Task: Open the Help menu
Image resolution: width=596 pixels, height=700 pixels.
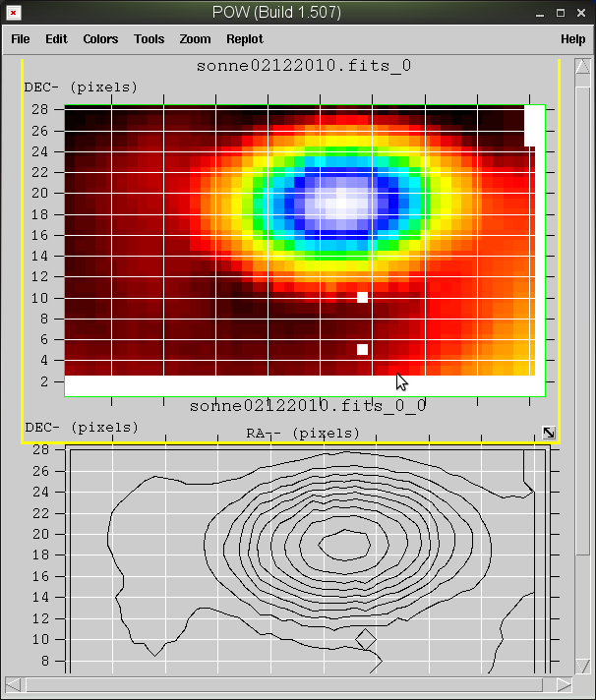Action: coord(572,39)
